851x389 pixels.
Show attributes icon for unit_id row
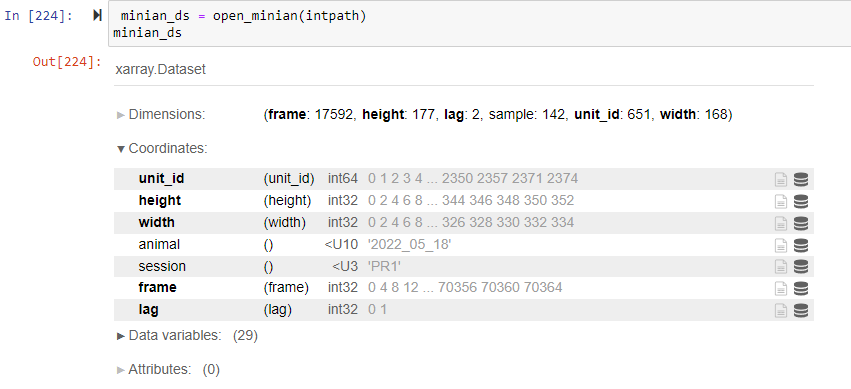(780, 180)
